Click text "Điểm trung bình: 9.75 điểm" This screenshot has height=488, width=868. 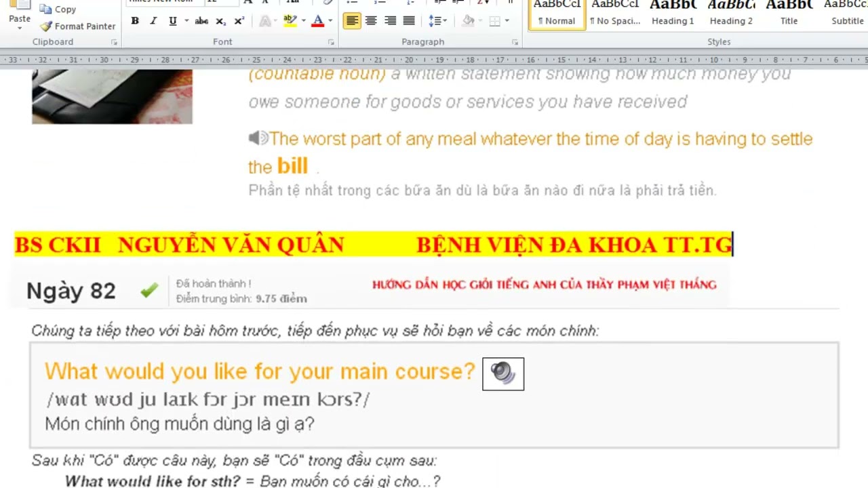(x=241, y=299)
